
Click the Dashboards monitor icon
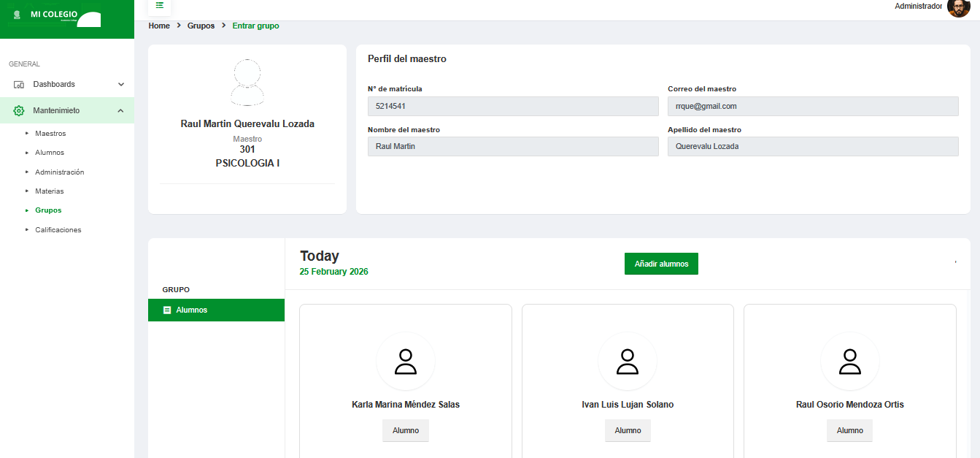(20, 85)
